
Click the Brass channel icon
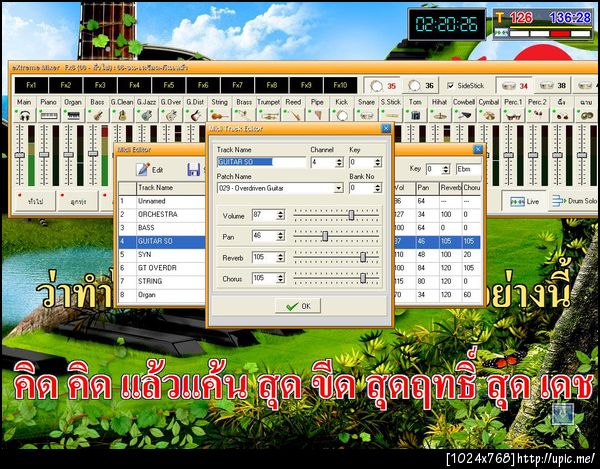(244, 115)
